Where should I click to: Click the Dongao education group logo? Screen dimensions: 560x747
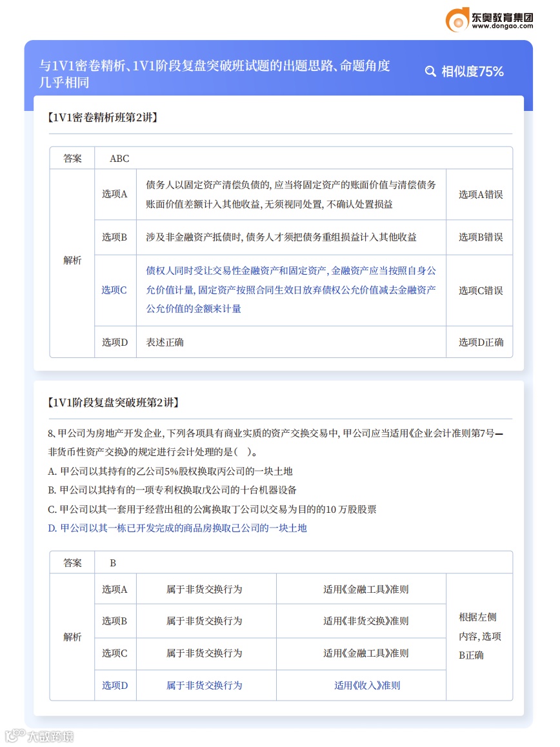tap(489, 19)
